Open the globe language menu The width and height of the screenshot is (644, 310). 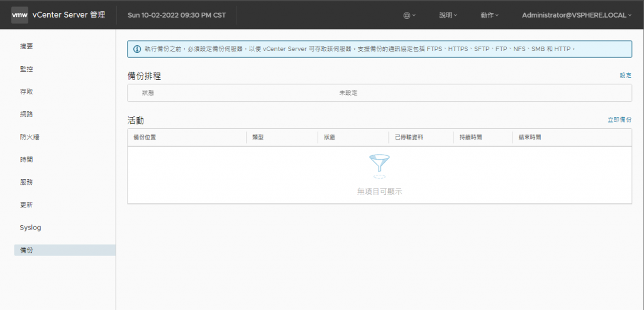pos(409,15)
